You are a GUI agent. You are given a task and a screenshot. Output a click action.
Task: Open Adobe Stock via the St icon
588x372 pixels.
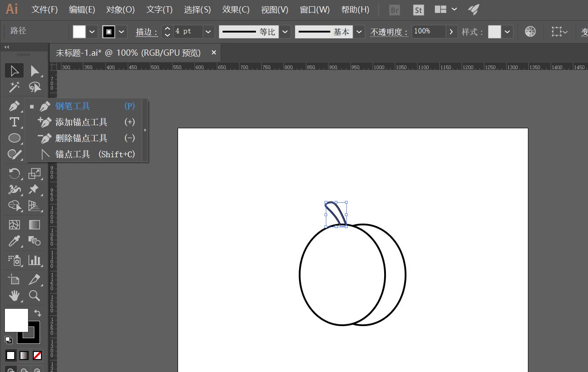(418, 9)
